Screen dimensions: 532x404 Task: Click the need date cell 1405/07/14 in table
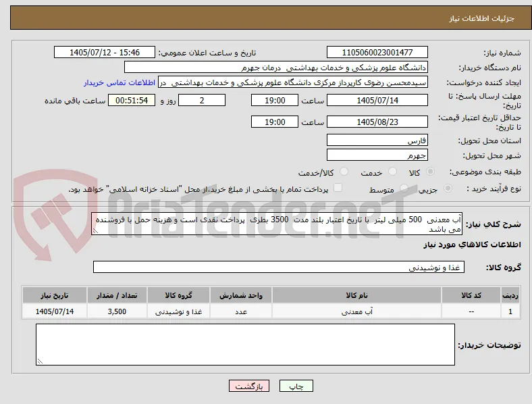pos(55,311)
